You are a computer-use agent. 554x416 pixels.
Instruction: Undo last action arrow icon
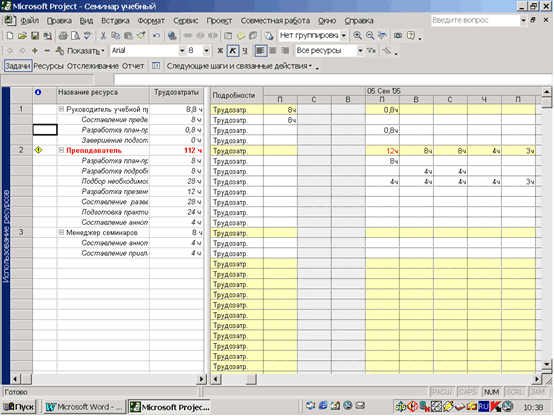pyautogui.click(x=156, y=36)
